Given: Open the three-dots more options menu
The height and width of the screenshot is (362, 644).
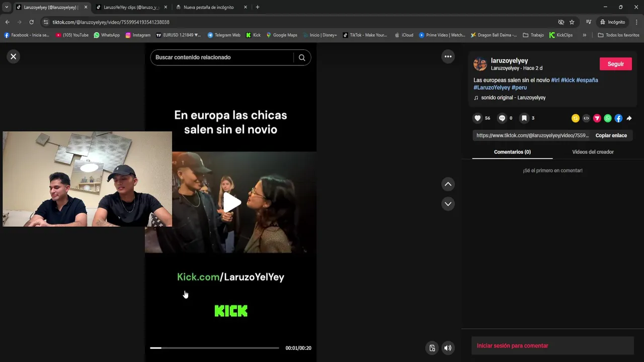Looking at the screenshot, I should (448, 56).
